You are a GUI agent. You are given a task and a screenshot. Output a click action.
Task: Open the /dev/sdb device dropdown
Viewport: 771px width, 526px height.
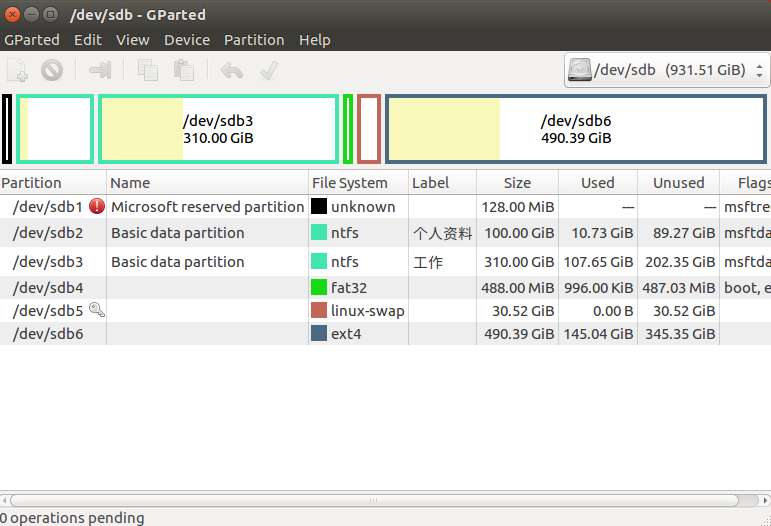(667, 70)
